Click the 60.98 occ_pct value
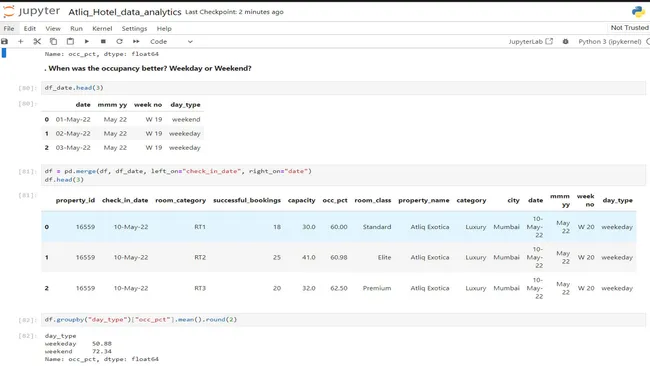 [339, 257]
